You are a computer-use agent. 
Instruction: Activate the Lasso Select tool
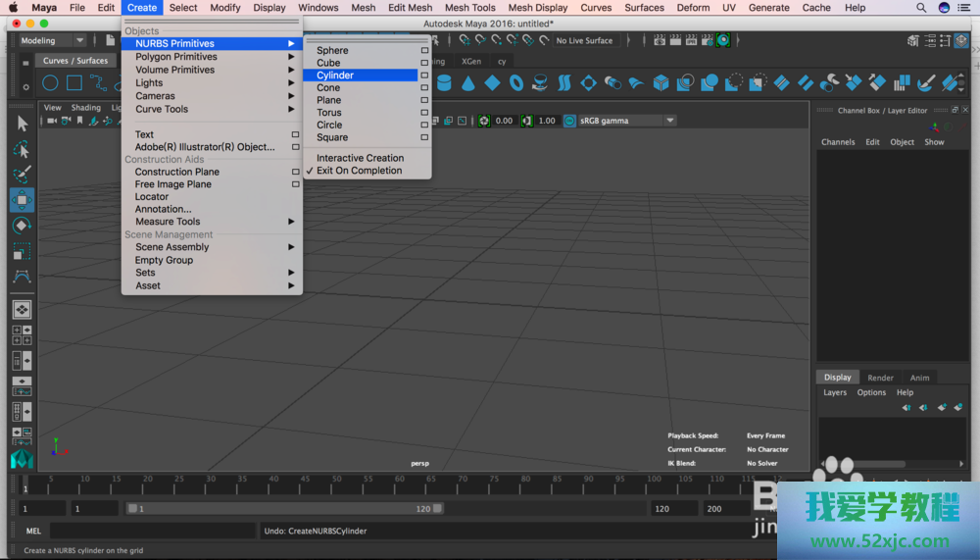click(x=22, y=150)
